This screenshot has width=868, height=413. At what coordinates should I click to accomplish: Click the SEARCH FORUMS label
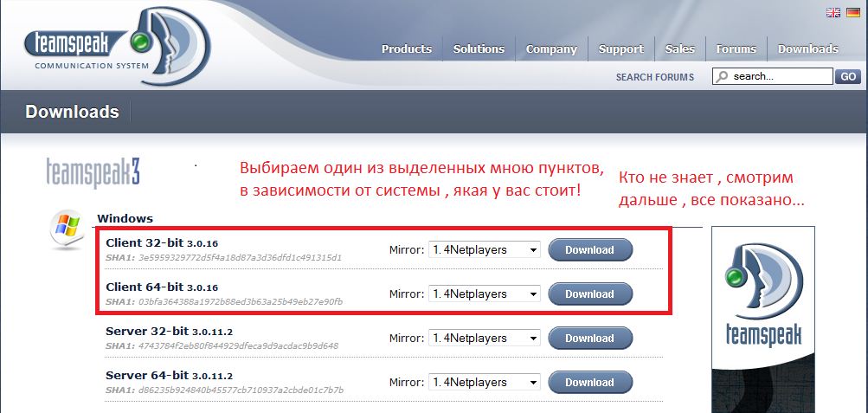click(655, 77)
